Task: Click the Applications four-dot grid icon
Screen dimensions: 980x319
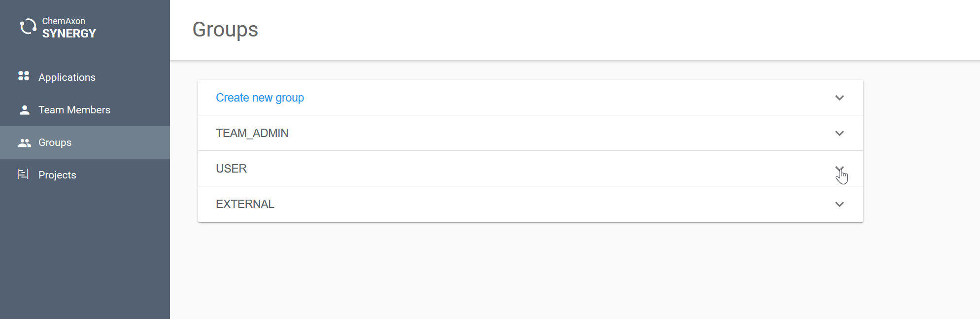Action: click(x=24, y=76)
